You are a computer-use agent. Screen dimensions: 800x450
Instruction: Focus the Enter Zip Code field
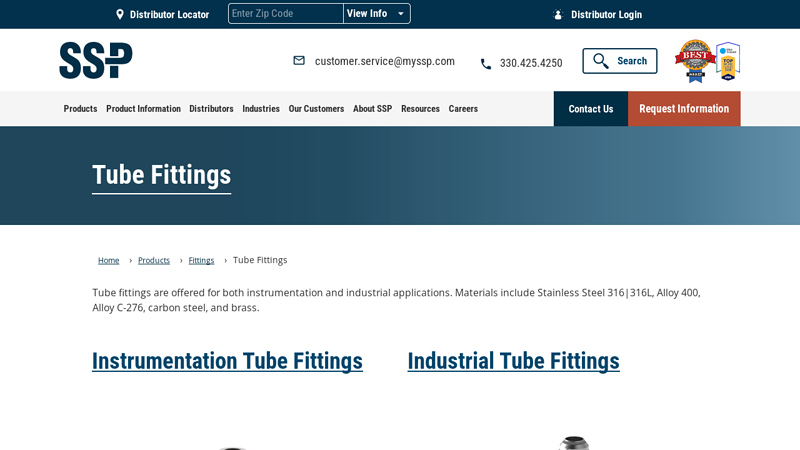[x=286, y=14]
